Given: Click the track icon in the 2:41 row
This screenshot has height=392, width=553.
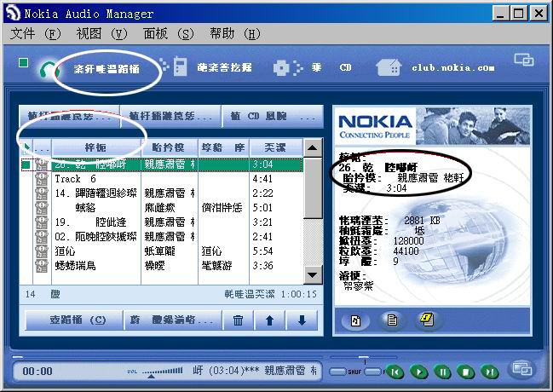Looking at the screenshot, I should point(42,237).
